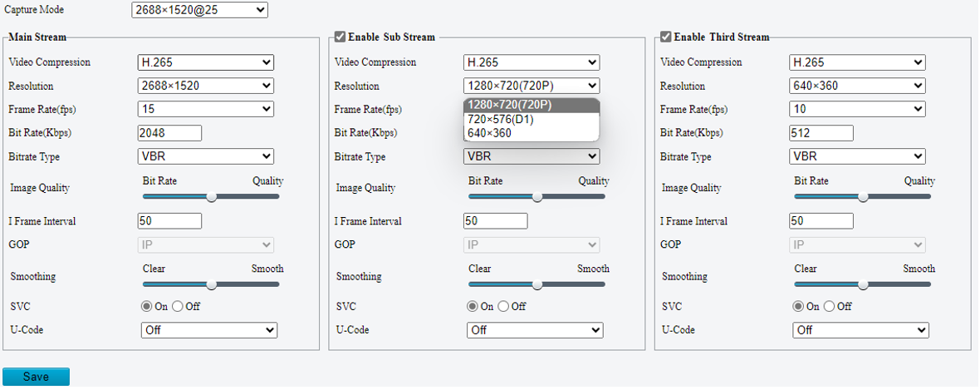Viewport: 980px width, 390px height.
Task: Click Third Stream Bit Rate field showing 512
Action: click(821, 133)
